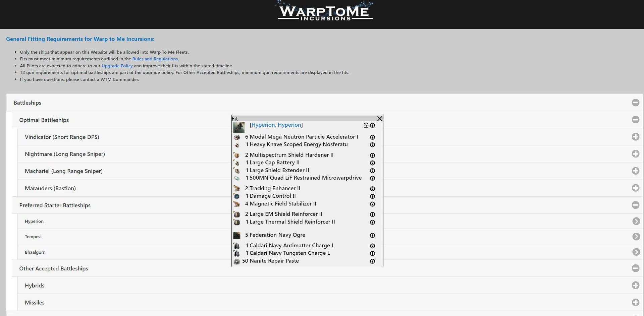
Task: Click the General Fitting Requirements heading
Action: pyautogui.click(x=80, y=39)
